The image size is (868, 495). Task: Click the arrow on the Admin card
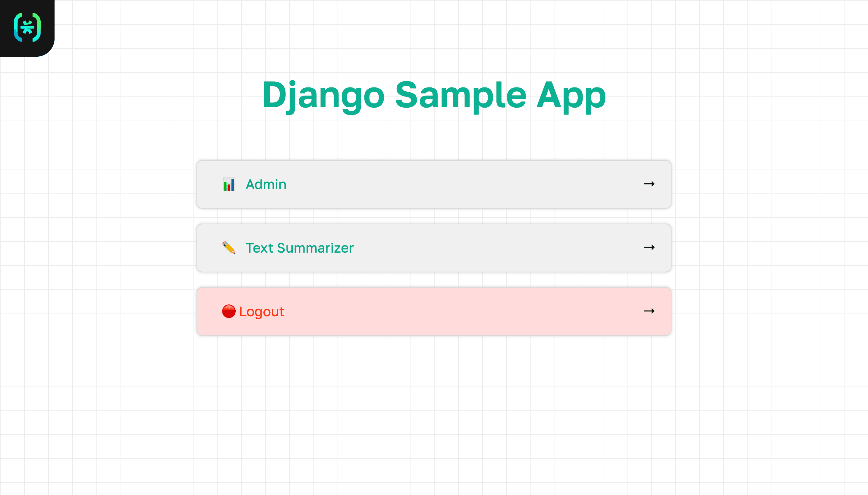(x=649, y=184)
